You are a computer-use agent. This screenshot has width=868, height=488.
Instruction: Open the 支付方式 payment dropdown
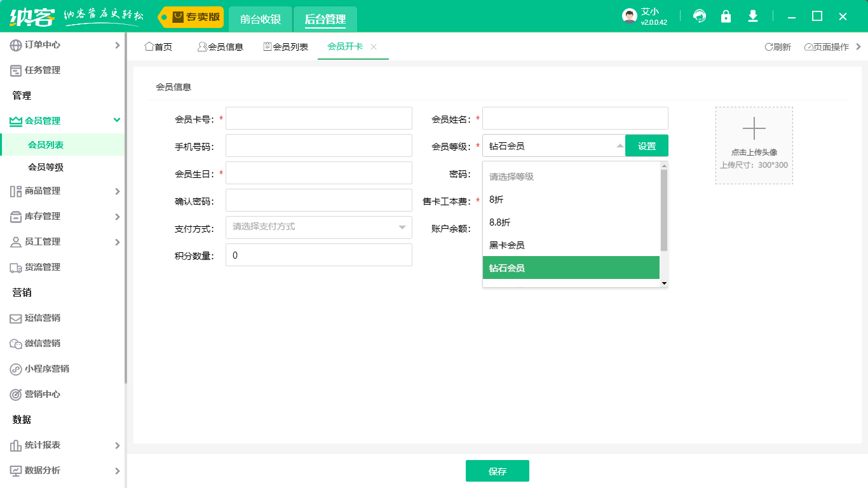(x=318, y=227)
